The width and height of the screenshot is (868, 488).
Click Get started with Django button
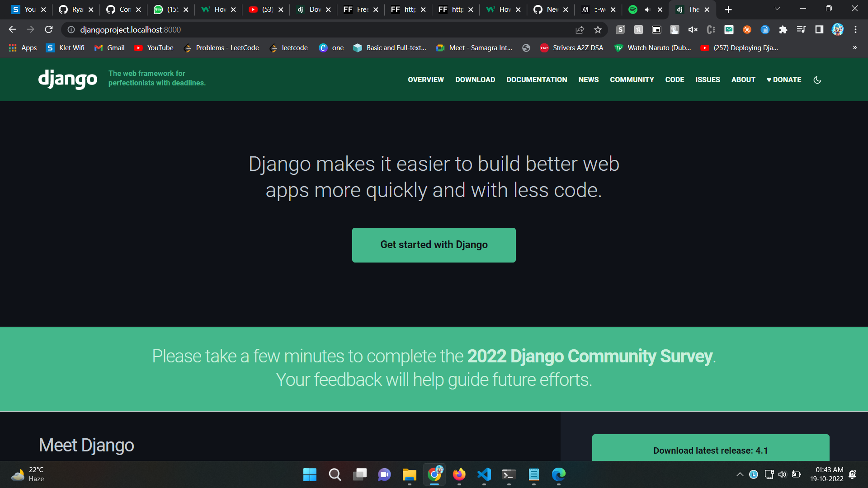[434, 245]
